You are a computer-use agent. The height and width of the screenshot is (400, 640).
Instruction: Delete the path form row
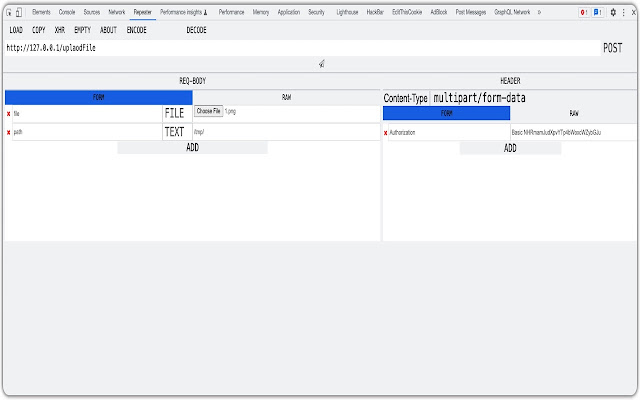[x=9, y=132]
